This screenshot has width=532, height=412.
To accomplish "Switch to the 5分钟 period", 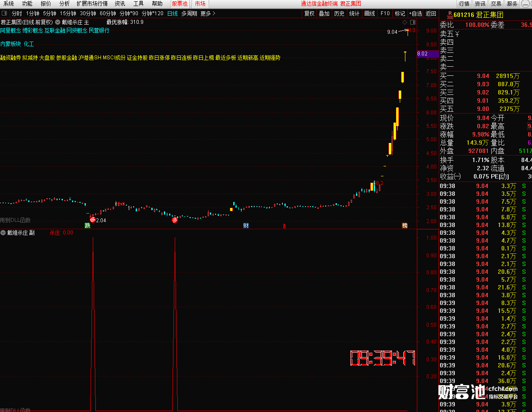I will coord(49,13).
